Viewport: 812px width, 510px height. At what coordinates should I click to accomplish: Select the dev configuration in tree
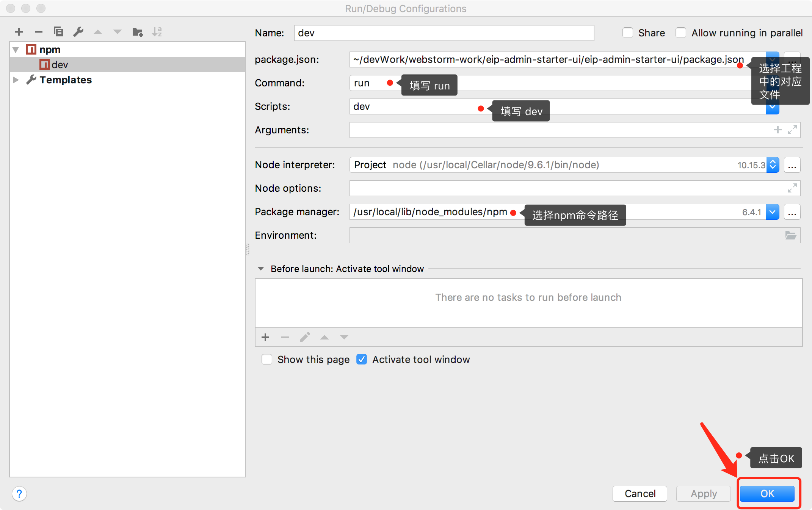[60, 65]
